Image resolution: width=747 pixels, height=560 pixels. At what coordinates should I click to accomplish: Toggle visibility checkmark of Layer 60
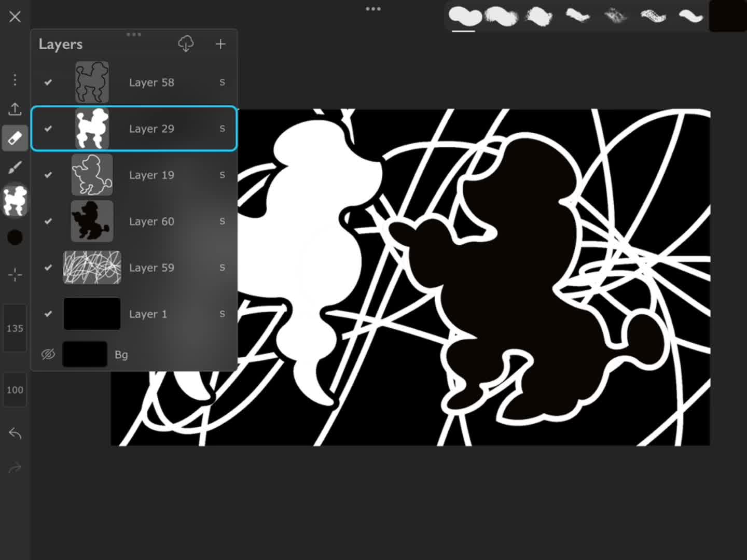point(48,221)
